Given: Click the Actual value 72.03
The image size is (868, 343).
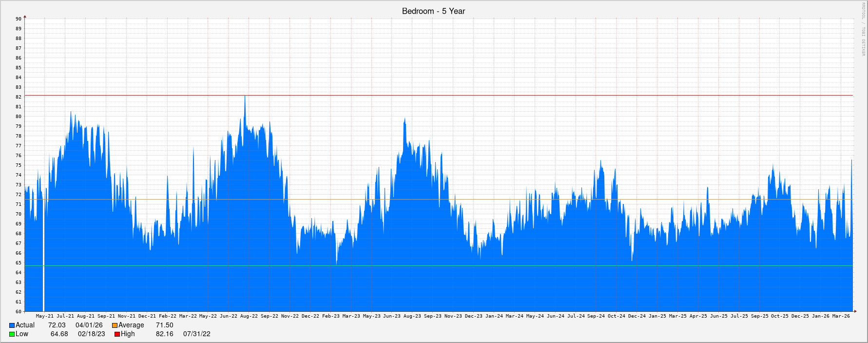Looking at the screenshot, I should tap(57, 325).
